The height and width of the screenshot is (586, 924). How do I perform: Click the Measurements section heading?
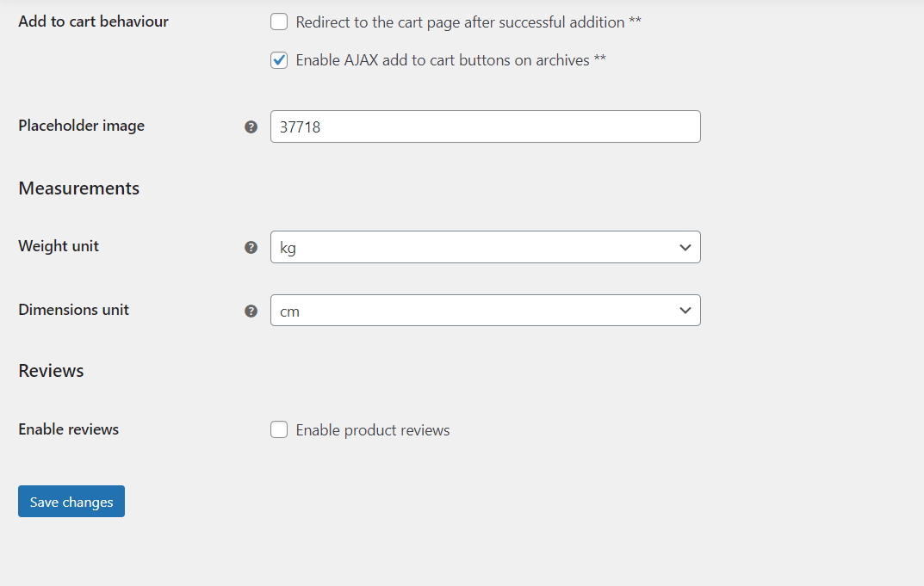tap(78, 188)
